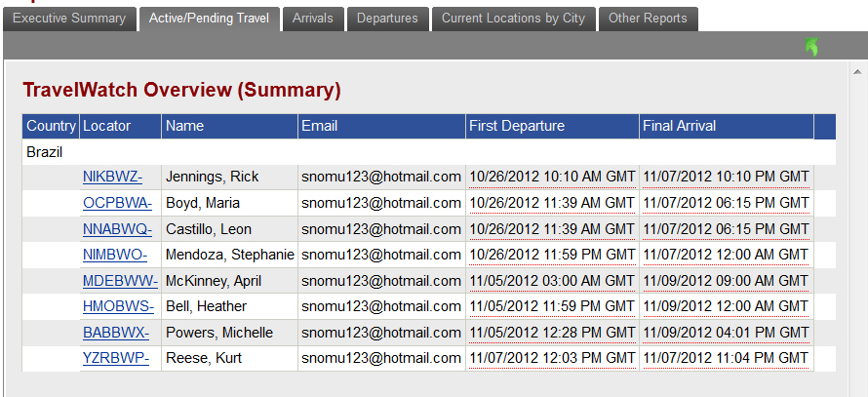
Task: Open locator link NIKBWZ-
Action: pyautogui.click(x=112, y=178)
